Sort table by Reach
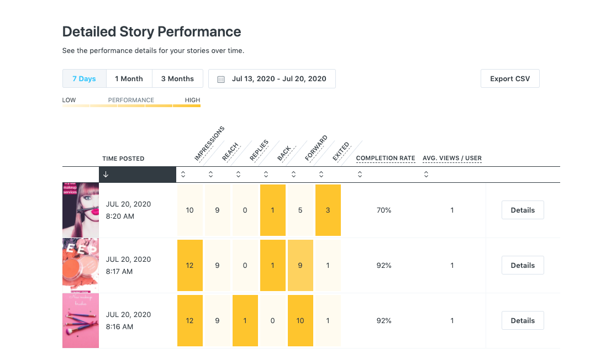This screenshot has width=611, height=364. (x=211, y=175)
